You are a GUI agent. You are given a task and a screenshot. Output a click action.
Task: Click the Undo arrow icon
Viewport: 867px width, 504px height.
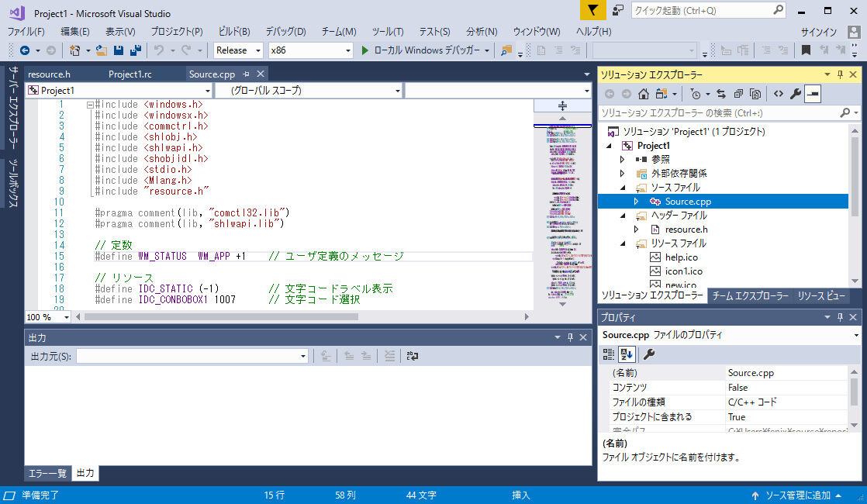coord(159,50)
